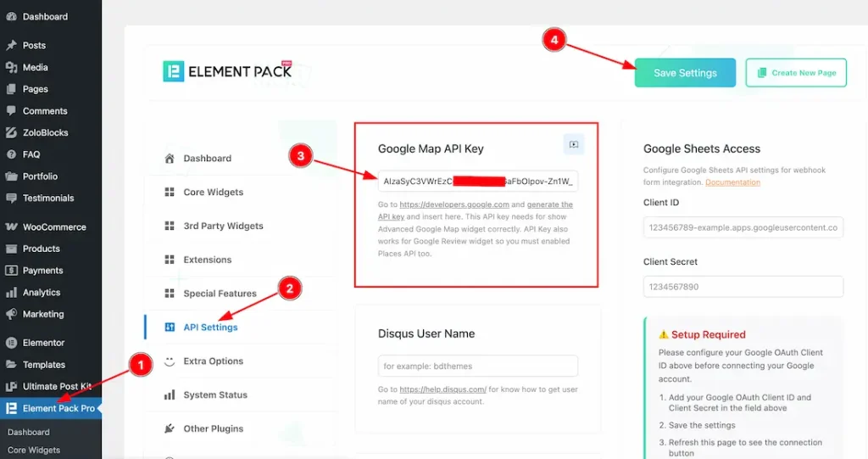Screen dimensions: 868x459
Task: Open the help.disqus.com link
Action: click(x=442, y=389)
